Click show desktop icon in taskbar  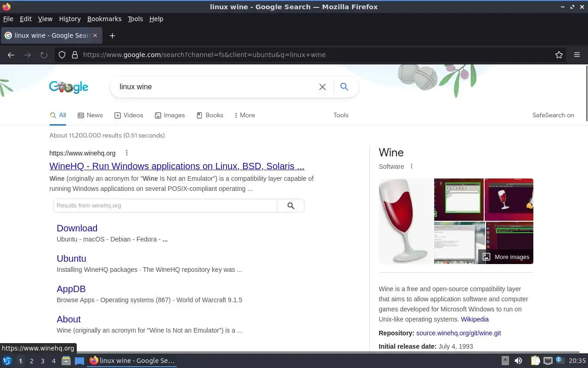(79, 361)
